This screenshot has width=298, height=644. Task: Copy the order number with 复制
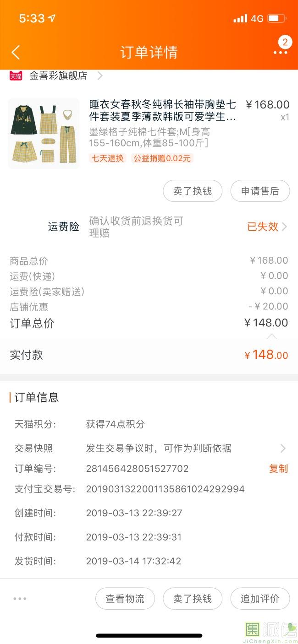[x=278, y=469]
